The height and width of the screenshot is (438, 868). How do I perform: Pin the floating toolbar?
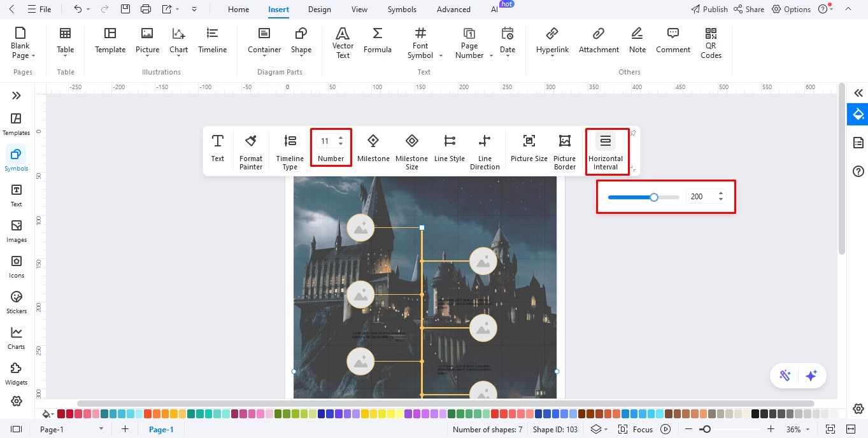click(x=633, y=133)
